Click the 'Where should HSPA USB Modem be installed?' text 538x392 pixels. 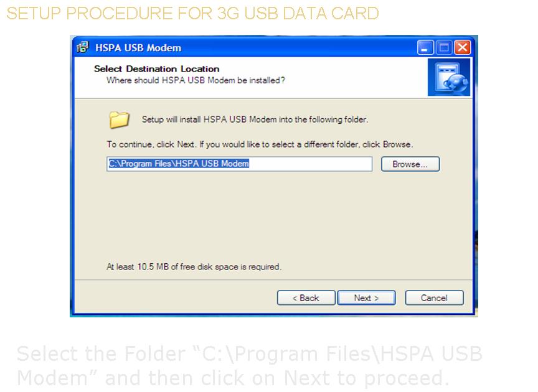click(x=196, y=80)
